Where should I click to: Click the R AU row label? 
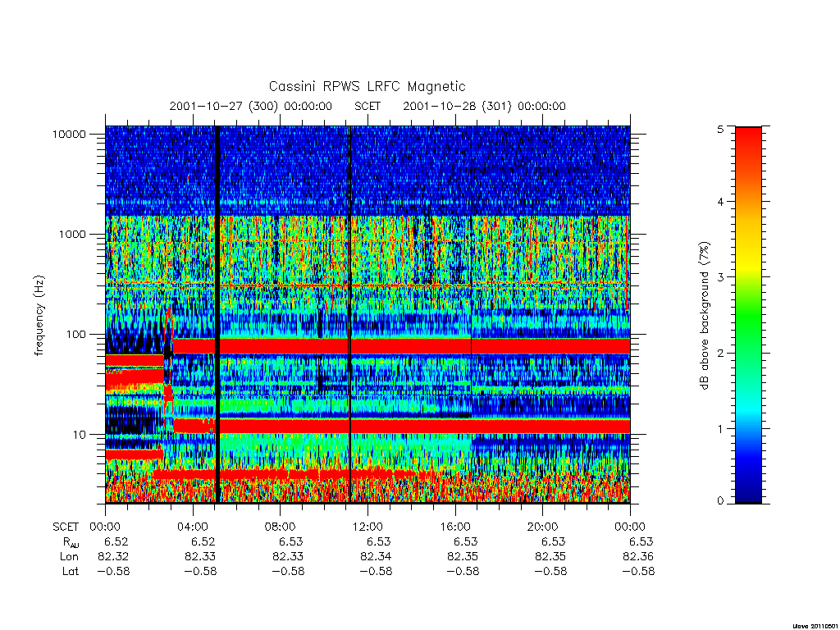tap(71, 542)
